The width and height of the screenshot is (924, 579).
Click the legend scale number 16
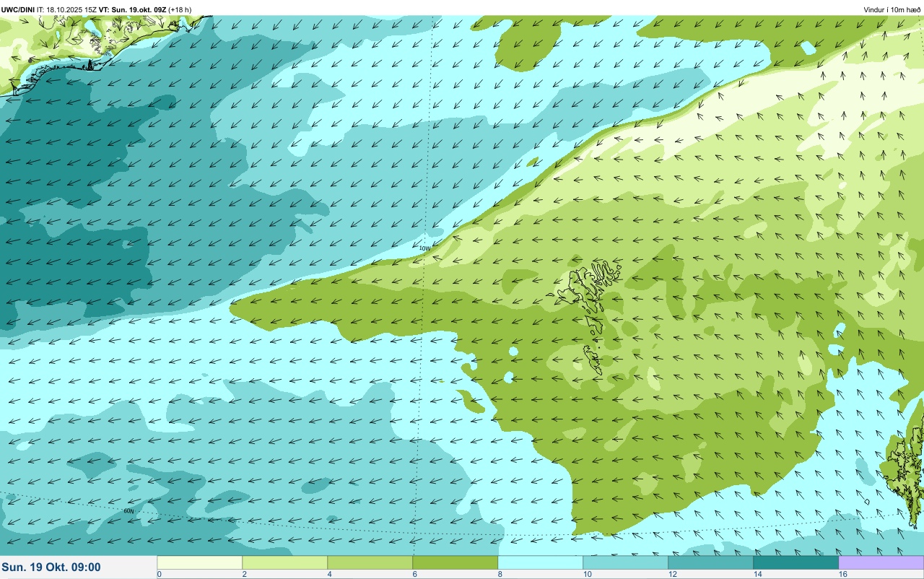[x=843, y=574]
